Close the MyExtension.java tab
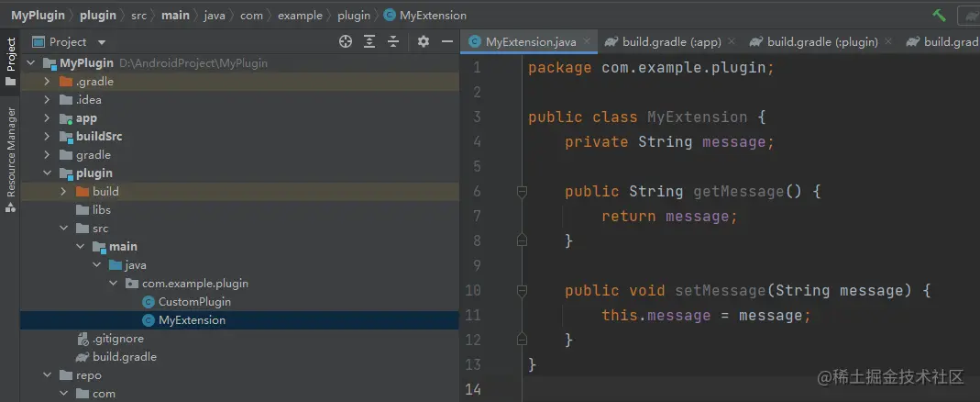980x402 pixels. (586, 42)
